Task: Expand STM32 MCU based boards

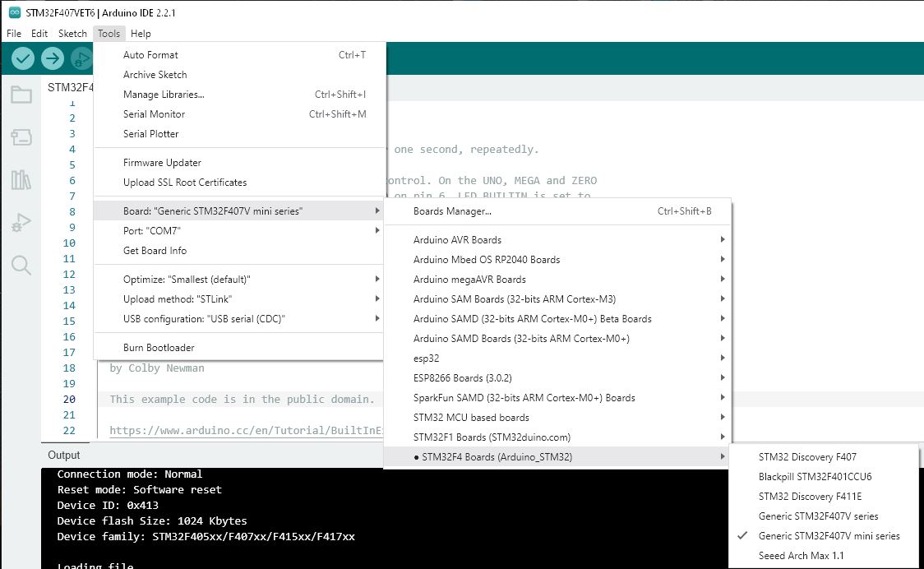Action: 557,418
